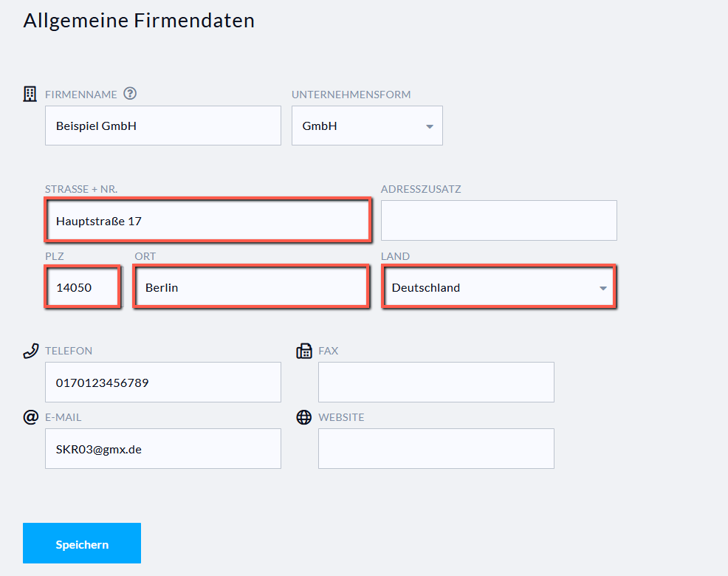The width and height of the screenshot is (728, 576).
Task: Click the telephone handset icon
Action: tap(30, 351)
